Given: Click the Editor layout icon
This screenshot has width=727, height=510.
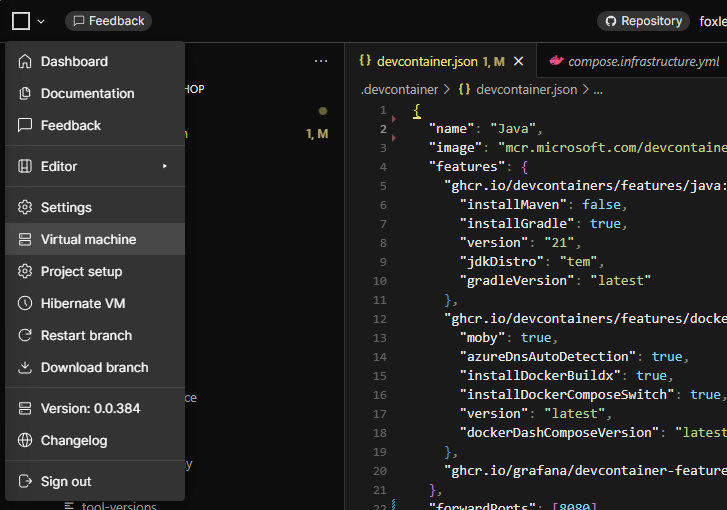Looking at the screenshot, I should pos(25,166).
